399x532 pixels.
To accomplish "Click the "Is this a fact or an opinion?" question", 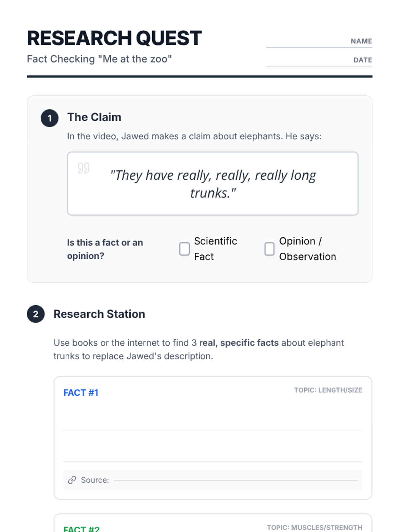I will 105,249.
